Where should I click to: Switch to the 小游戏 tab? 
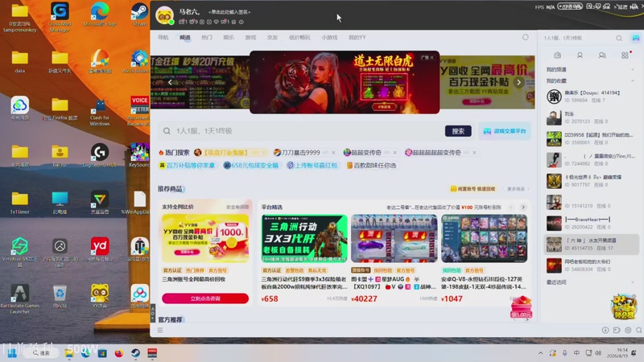click(x=329, y=37)
